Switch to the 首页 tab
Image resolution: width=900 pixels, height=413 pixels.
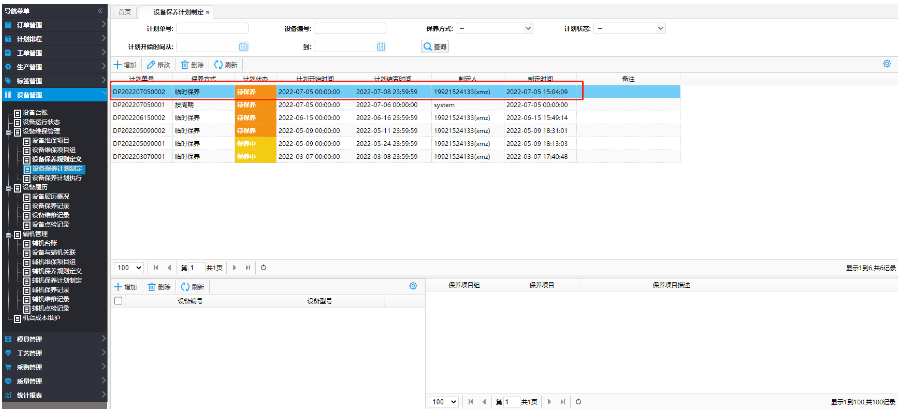point(123,10)
